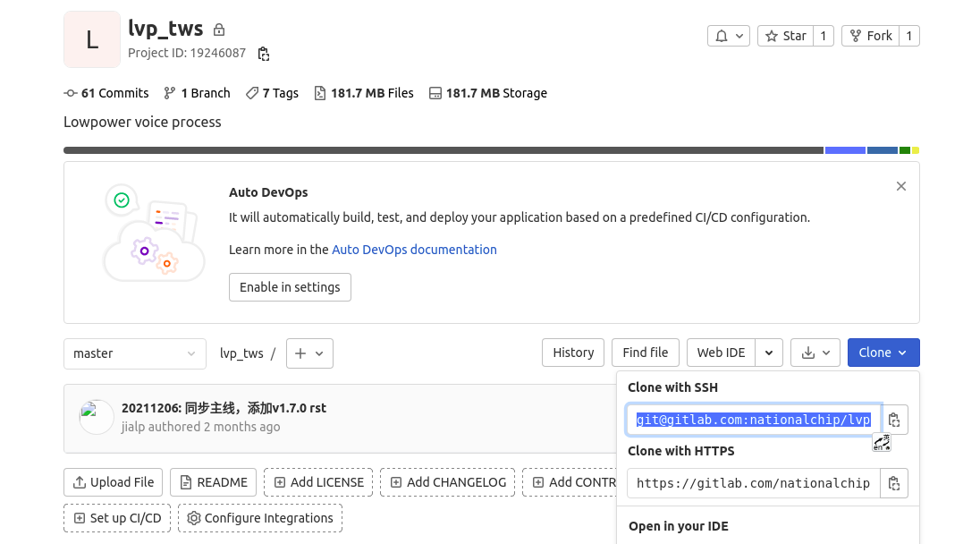The width and height of the screenshot is (980, 544).
Task: Open the download source code menu
Action: [815, 353]
